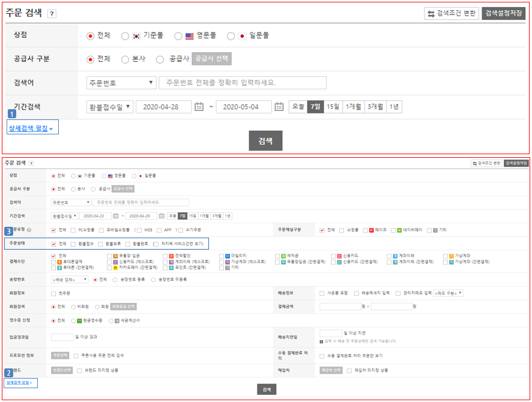This screenshot has height=402, width=532.
Task: Check the 사은품 포함 checkbox
Action: click(322, 293)
